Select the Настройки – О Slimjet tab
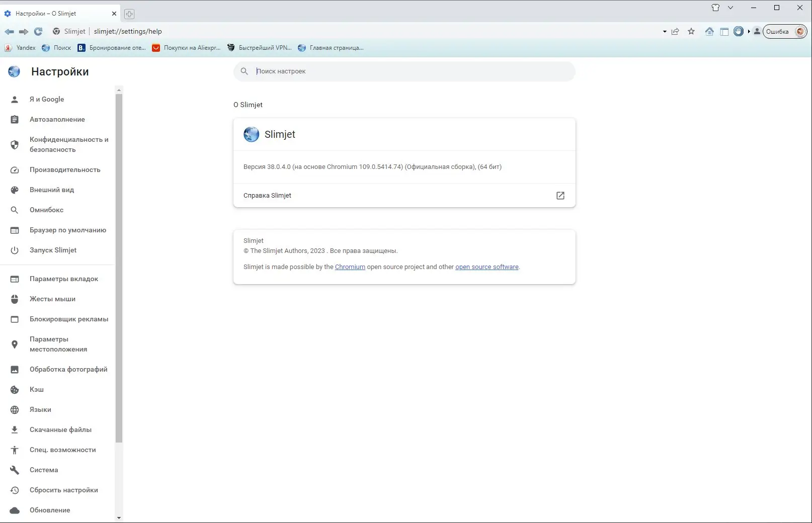 (61, 14)
